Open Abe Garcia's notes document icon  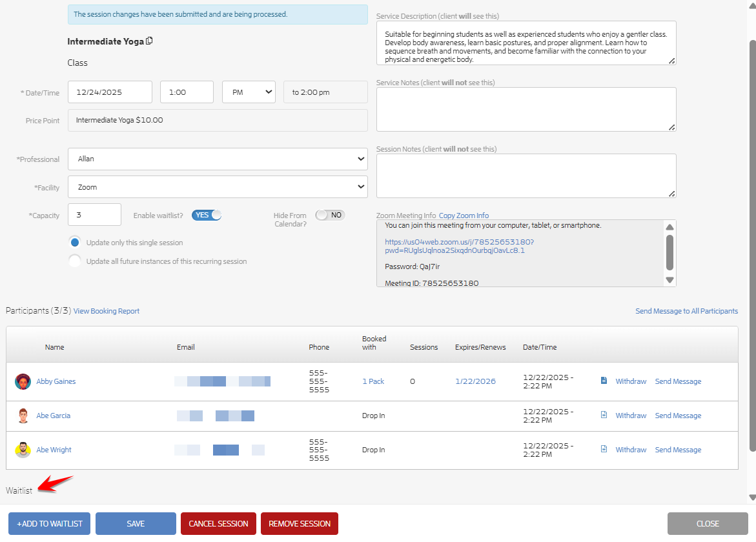[x=604, y=415]
